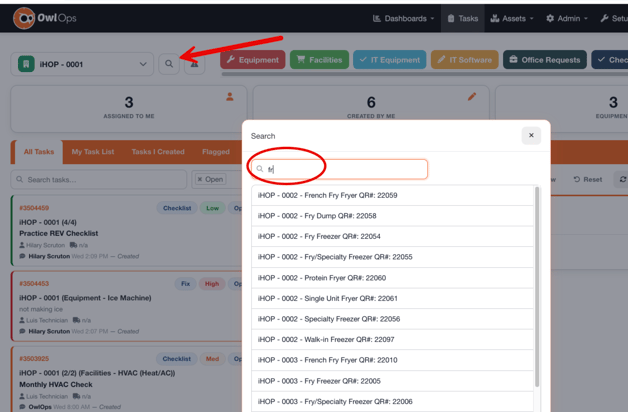
Task: Switch to the Flagged tab
Action: tap(216, 152)
